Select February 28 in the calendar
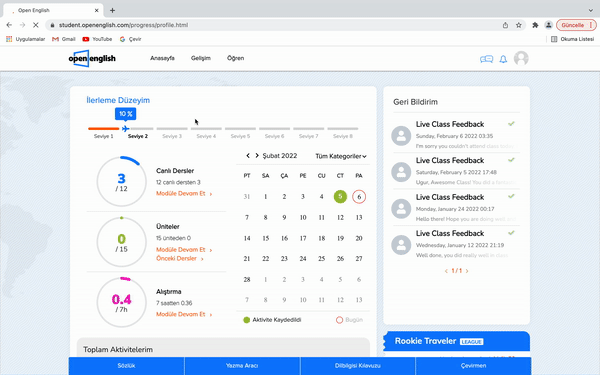 247,280
